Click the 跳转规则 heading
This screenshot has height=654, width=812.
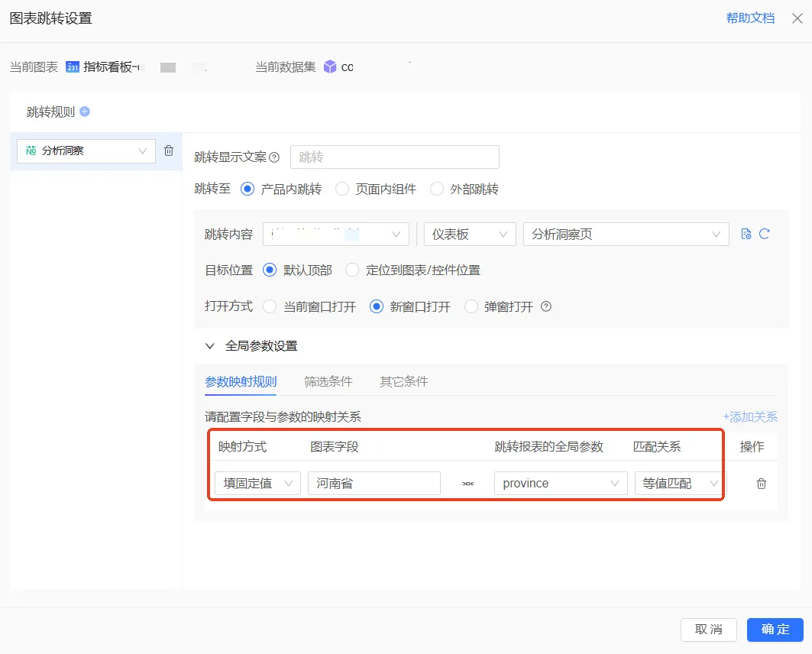(x=50, y=112)
